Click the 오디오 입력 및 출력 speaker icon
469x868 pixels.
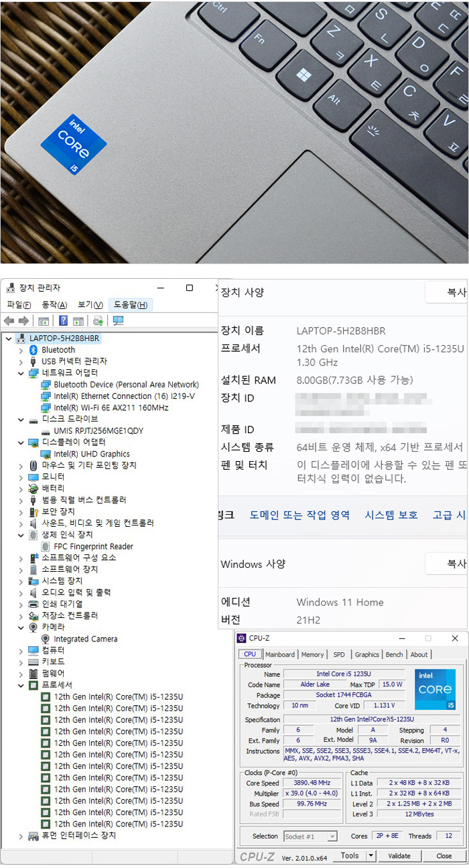(33, 593)
